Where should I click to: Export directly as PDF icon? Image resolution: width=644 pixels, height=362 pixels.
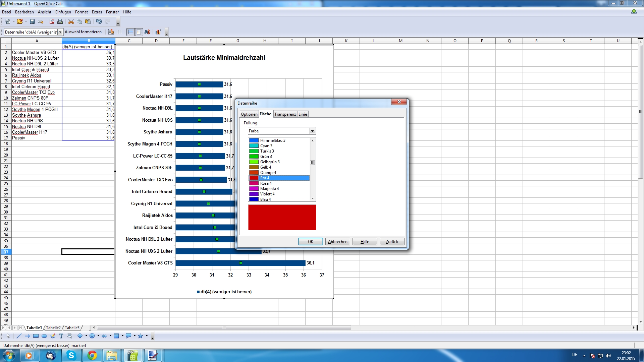click(x=52, y=21)
